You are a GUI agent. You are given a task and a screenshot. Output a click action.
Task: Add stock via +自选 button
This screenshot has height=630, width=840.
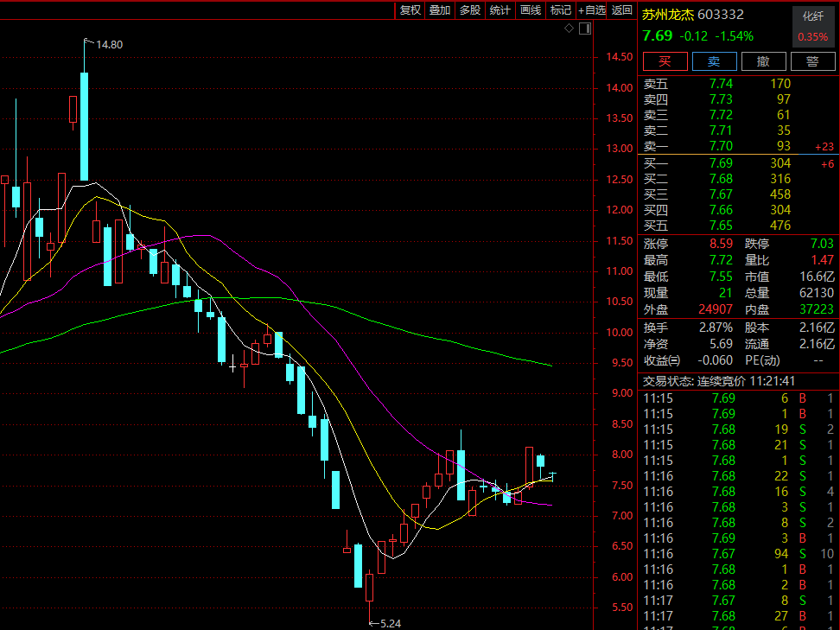coord(591,10)
